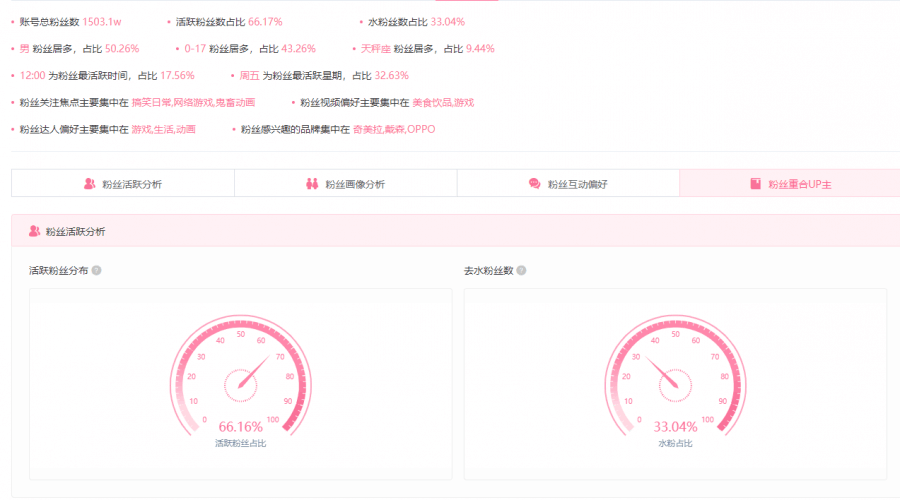Viewport: 900px width, 500px height.
Task: Click the 美食饮品,游戏 video preference text
Action: [443, 103]
